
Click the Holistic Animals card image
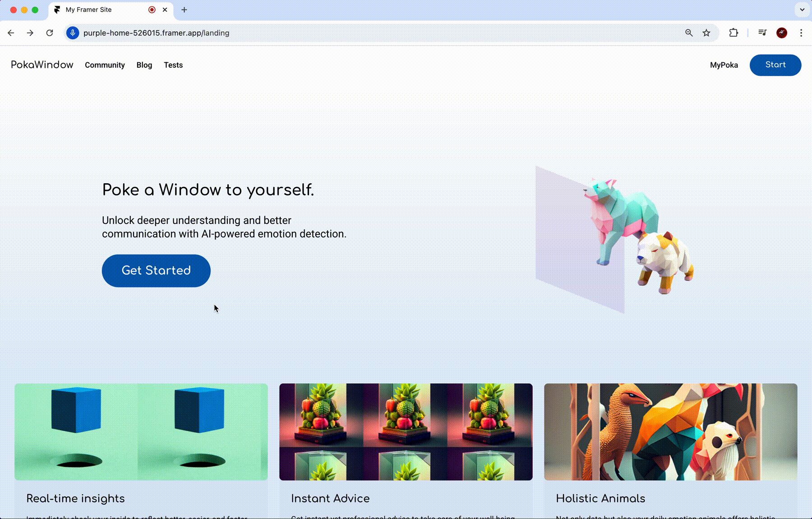tap(670, 432)
